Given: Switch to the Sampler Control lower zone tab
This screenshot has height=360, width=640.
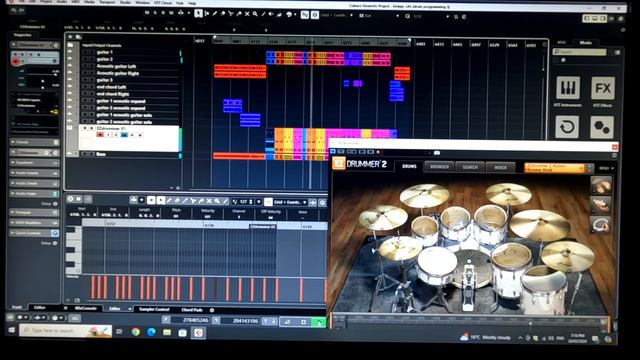Looking at the screenshot, I should click(154, 309).
